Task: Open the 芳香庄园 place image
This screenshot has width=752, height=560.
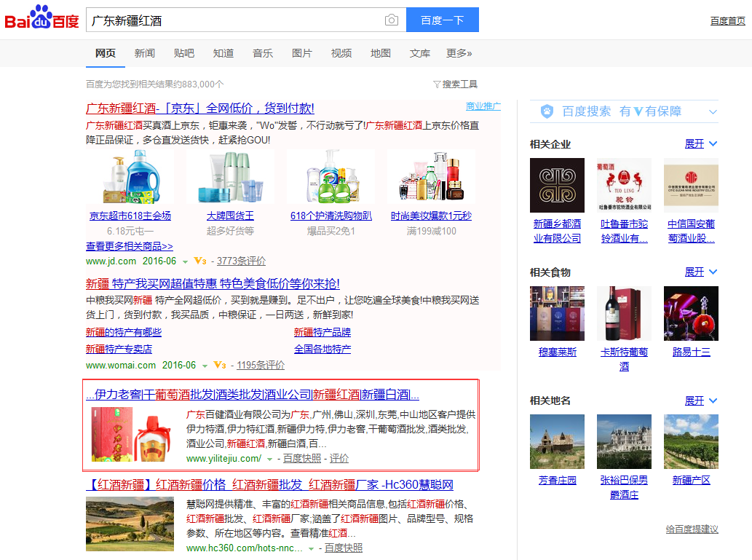Action: point(558,441)
